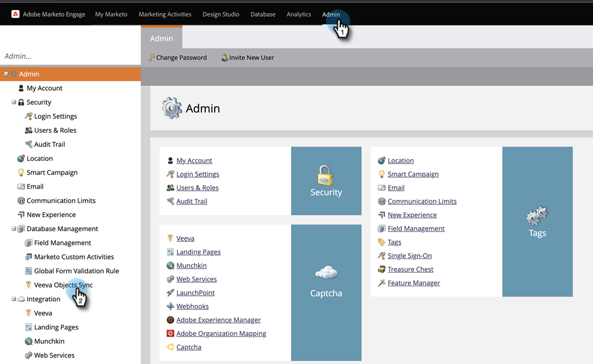Click the lightbulb icon beside Smart Campaign in tree
The image size is (593, 364).
click(x=21, y=173)
